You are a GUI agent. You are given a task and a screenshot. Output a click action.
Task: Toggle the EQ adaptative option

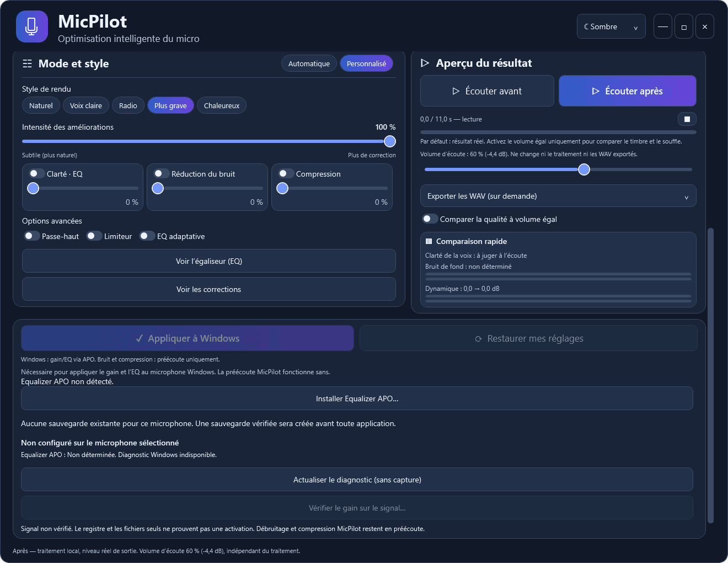click(x=147, y=236)
